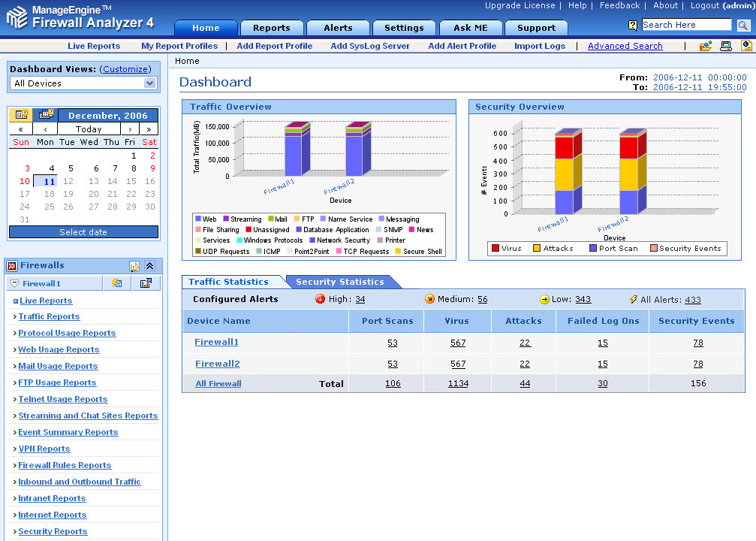Click All Firewall link in table
This screenshot has width=756, height=541.
(218, 384)
